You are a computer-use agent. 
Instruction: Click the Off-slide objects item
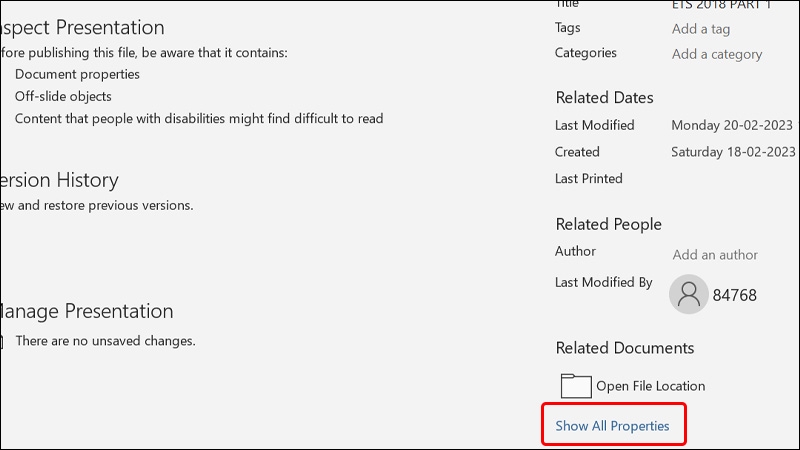[63, 96]
